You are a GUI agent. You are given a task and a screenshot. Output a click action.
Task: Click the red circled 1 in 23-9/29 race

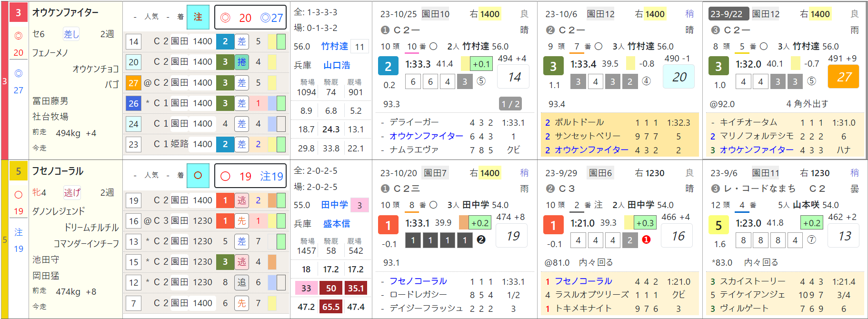tap(646, 240)
